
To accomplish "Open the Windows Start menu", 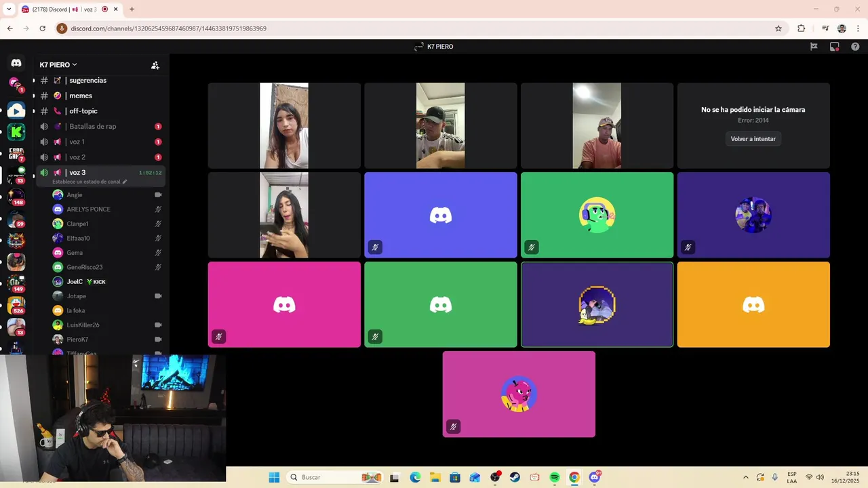I will pos(274,477).
